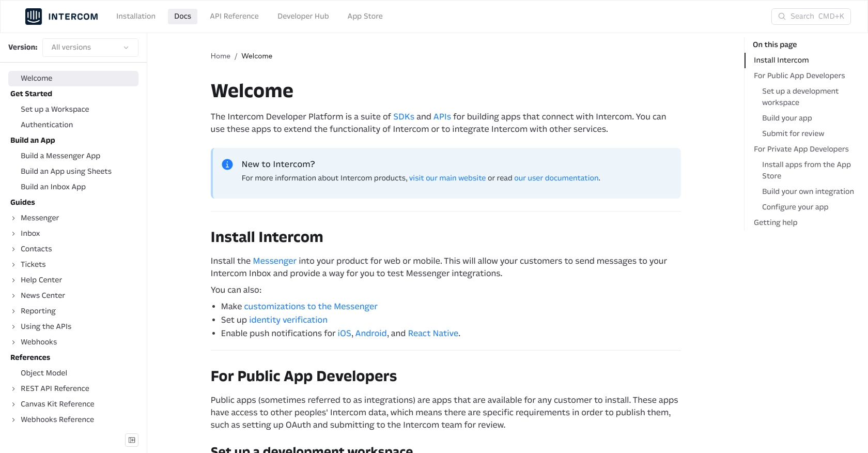Open the Installation top nav tab
The image size is (868, 453).
(136, 17)
